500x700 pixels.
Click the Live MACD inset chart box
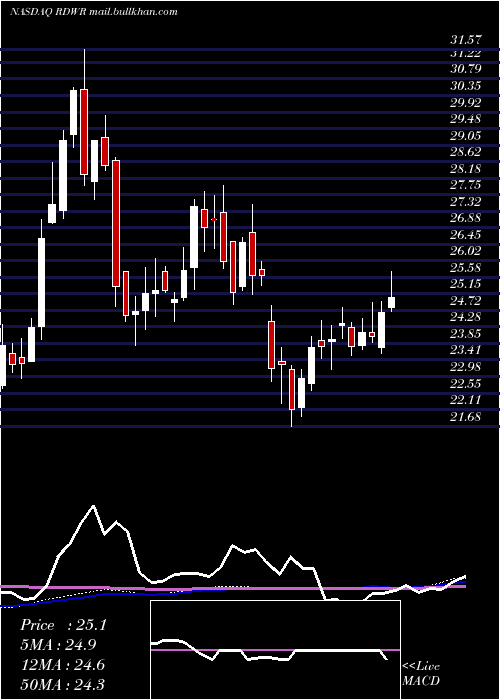tap(275, 650)
